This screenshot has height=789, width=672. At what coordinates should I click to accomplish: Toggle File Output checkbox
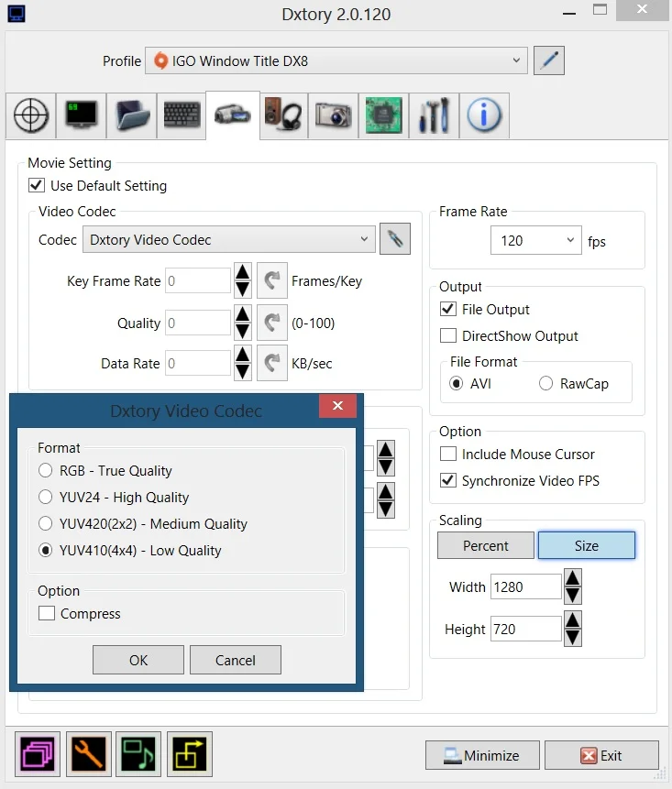coord(448,309)
